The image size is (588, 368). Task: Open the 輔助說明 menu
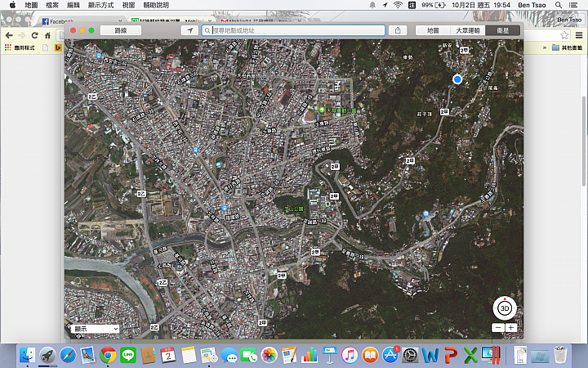click(x=156, y=5)
